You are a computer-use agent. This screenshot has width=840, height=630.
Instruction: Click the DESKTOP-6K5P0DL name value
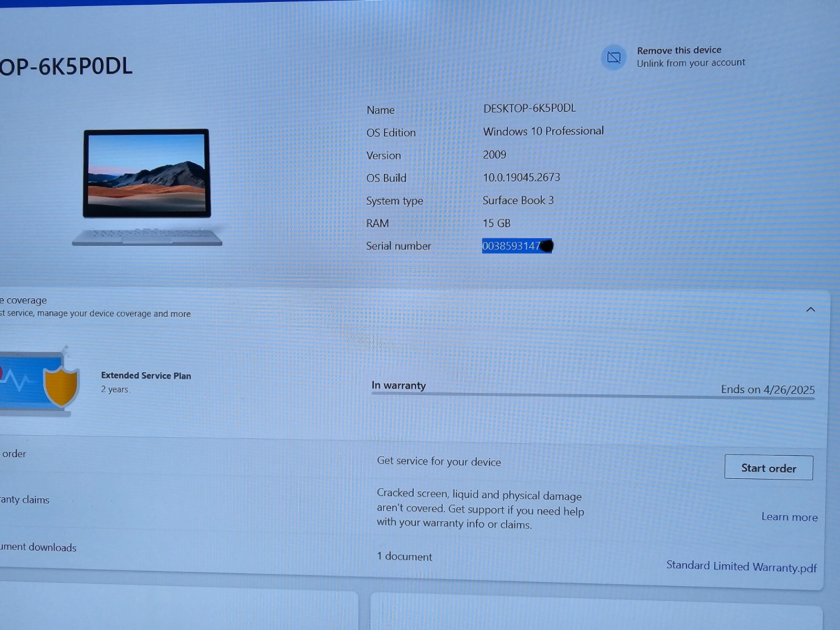click(x=529, y=108)
